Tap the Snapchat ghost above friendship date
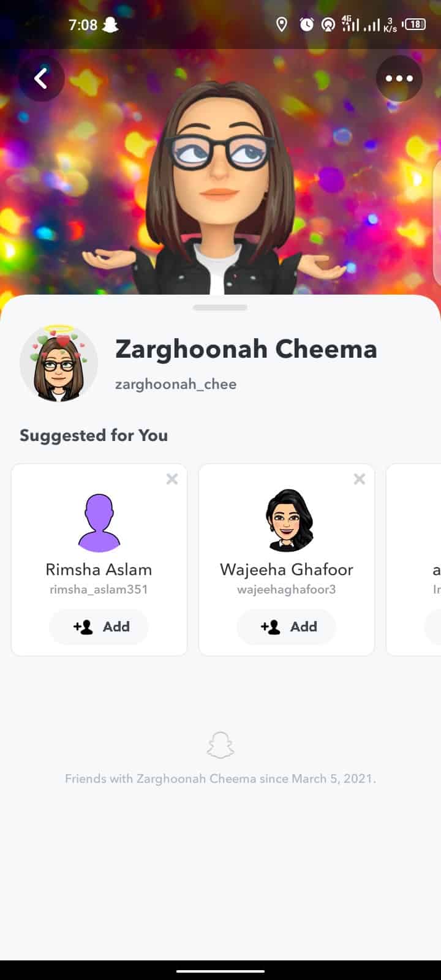Image resolution: width=441 pixels, height=980 pixels. coord(220,744)
